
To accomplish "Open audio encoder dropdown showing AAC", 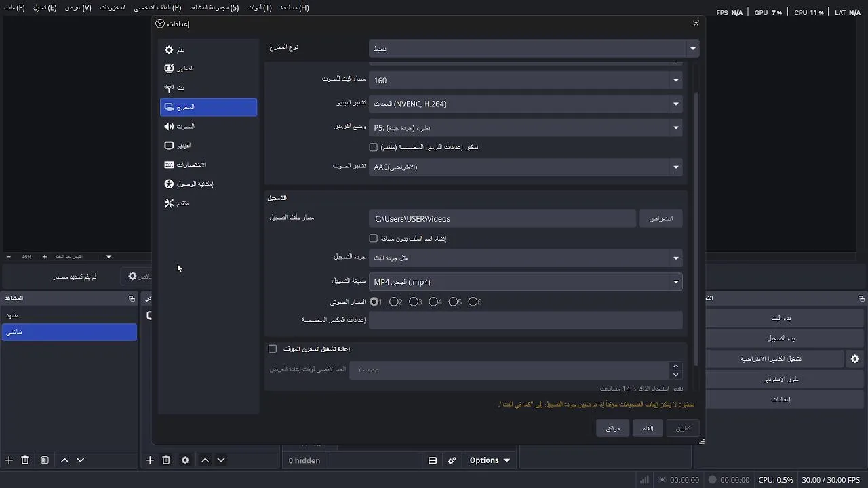I will (x=526, y=167).
